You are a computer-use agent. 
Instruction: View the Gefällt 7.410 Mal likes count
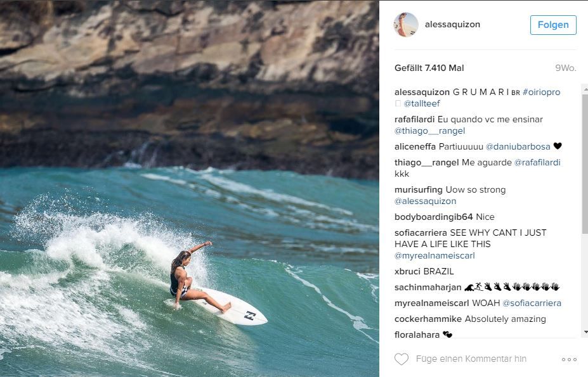pos(429,68)
